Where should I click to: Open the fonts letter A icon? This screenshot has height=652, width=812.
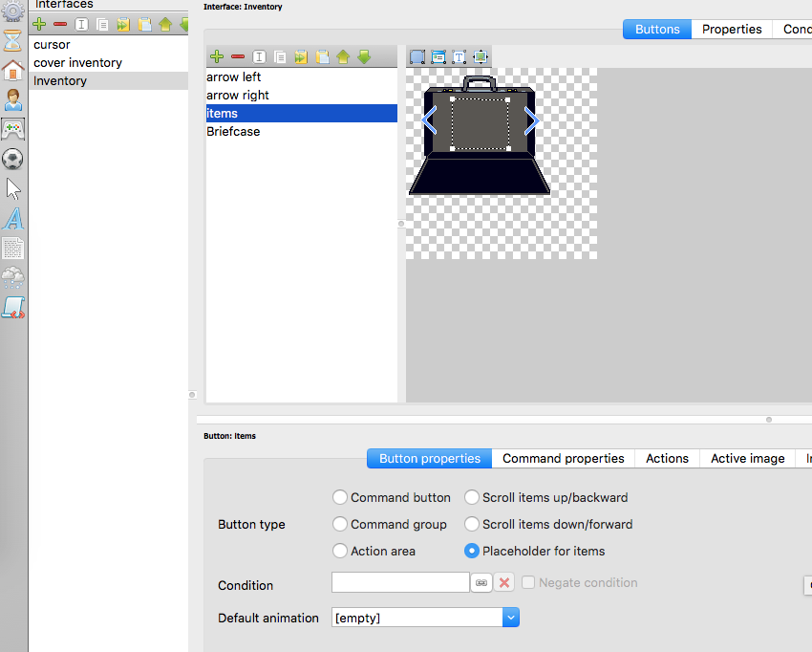(13, 219)
